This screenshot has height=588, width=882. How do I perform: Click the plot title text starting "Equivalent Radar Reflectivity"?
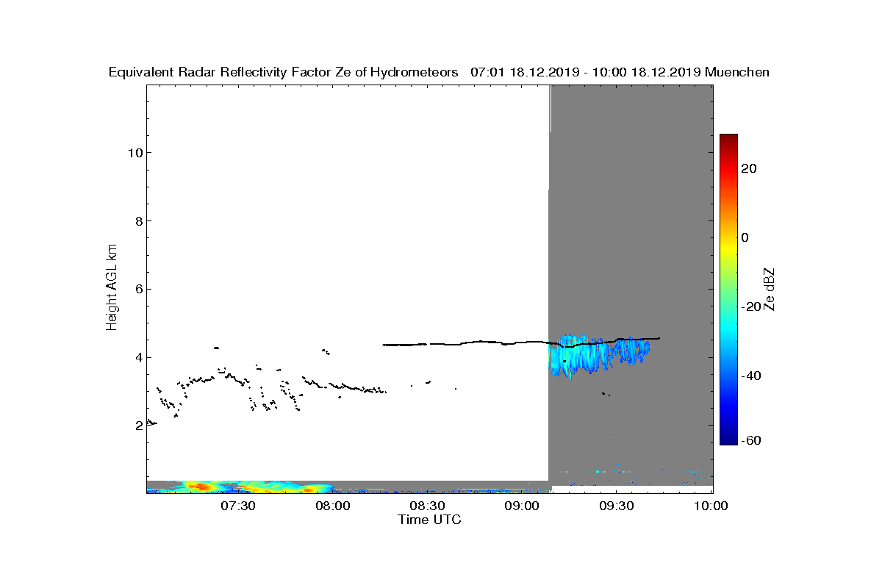point(440,72)
